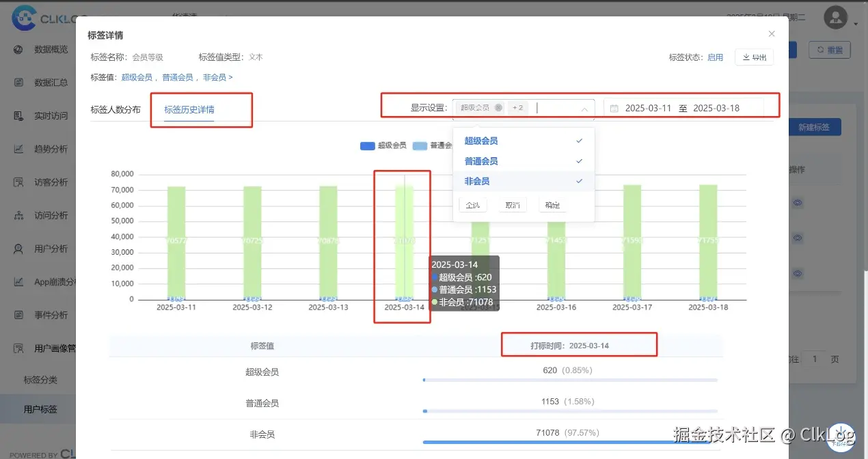Confirm selection with 确定 button
Screen dimensions: 868x459
pyautogui.click(x=552, y=205)
